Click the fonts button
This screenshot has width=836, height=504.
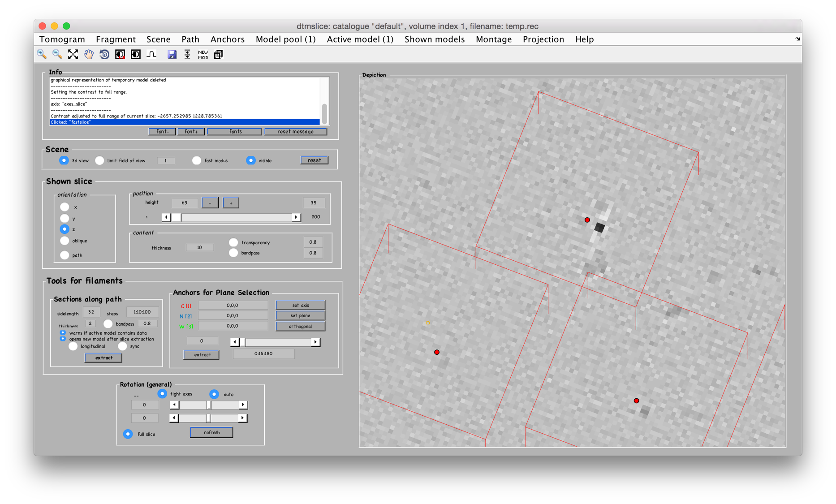235,132
